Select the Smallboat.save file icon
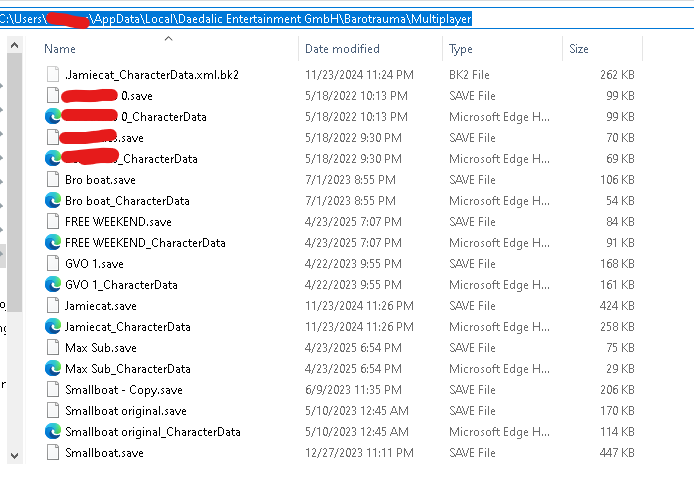 (x=53, y=453)
